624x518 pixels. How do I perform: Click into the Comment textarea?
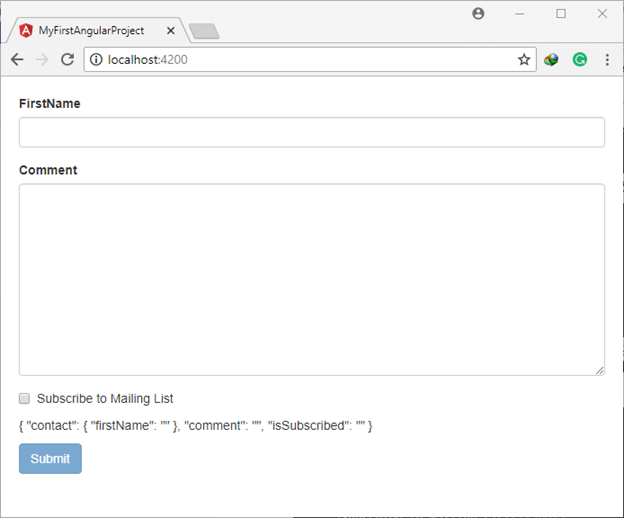312,279
